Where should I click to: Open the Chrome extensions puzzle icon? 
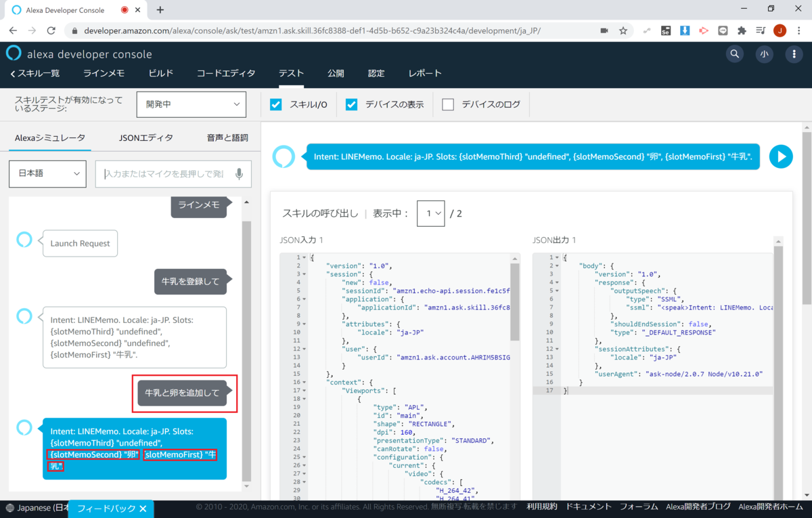pyautogui.click(x=742, y=30)
